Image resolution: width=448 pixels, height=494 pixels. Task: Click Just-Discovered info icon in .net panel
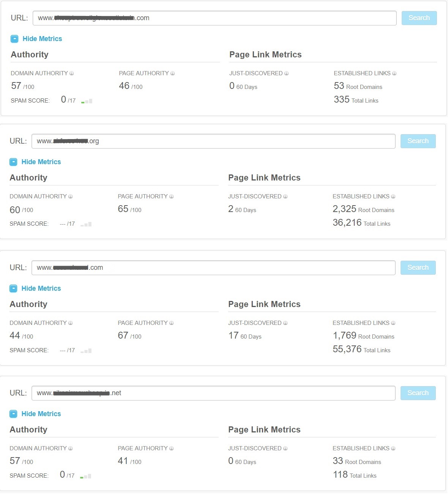pos(285,448)
